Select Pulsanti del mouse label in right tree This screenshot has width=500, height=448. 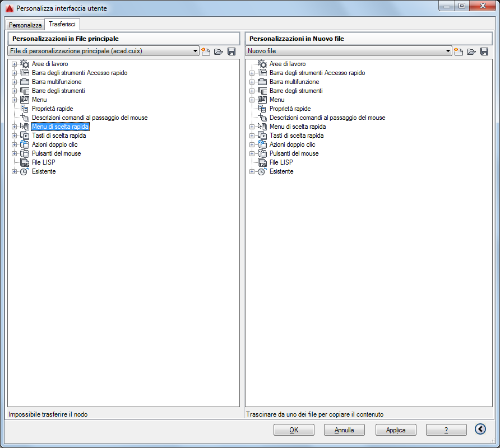[x=294, y=153]
